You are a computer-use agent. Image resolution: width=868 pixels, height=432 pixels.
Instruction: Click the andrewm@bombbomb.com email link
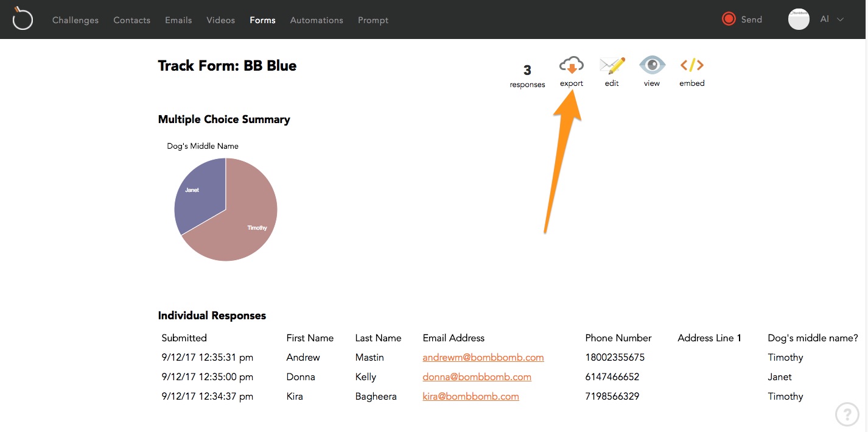[483, 358]
